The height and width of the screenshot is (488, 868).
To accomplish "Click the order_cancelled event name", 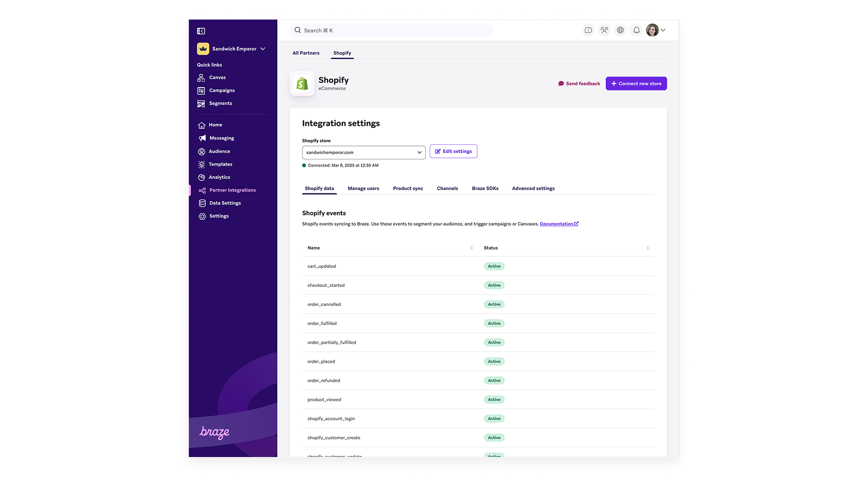I will pyautogui.click(x=324, y=304).
